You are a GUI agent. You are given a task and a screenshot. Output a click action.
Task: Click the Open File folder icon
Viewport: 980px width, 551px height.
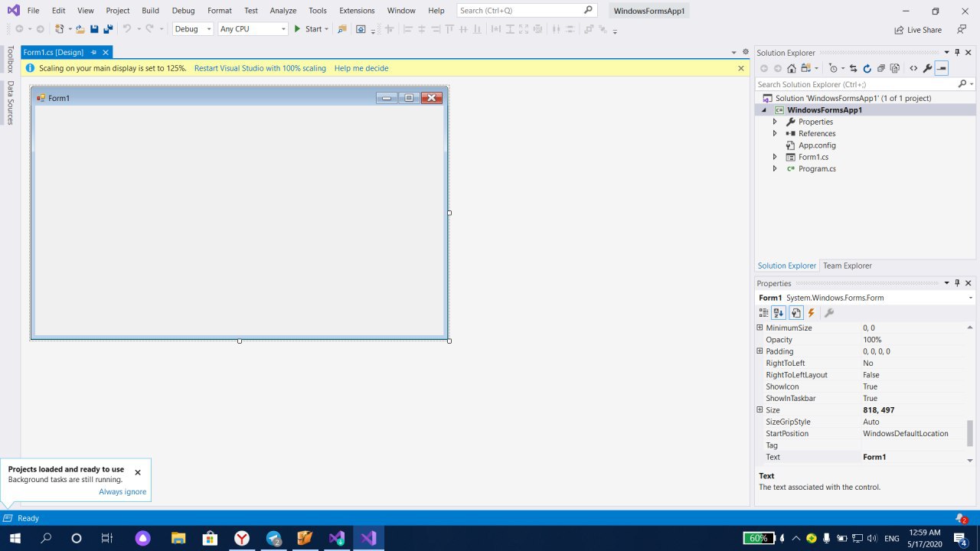80,29
